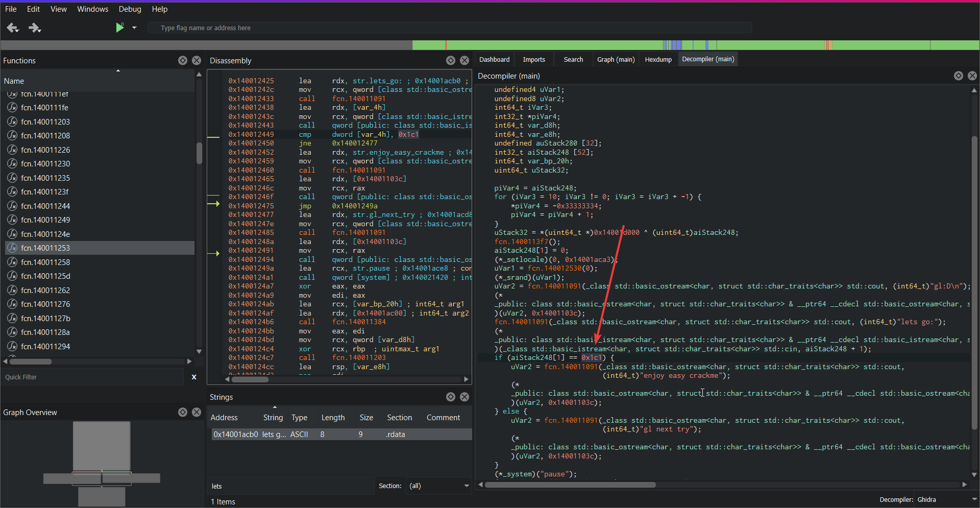Click the strings filter field containing 'lets'

point(292,486)
